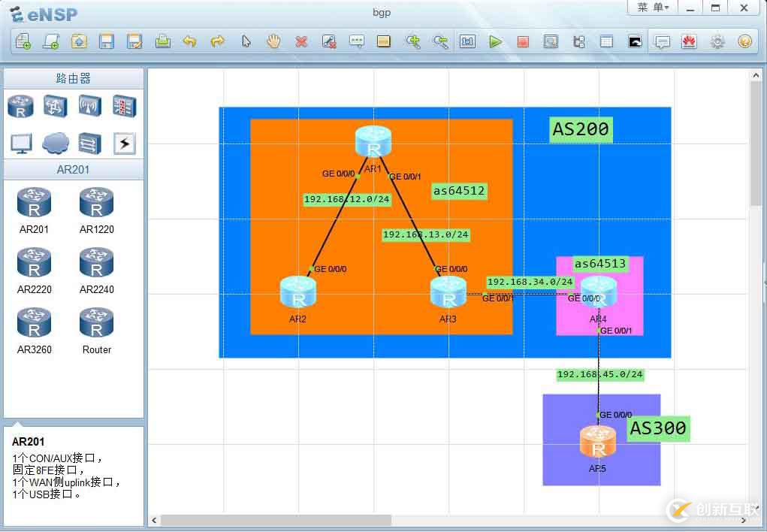Click the Print toolbar icon
767x532 pixels.
pyautogui.click(x=162, y=41)
